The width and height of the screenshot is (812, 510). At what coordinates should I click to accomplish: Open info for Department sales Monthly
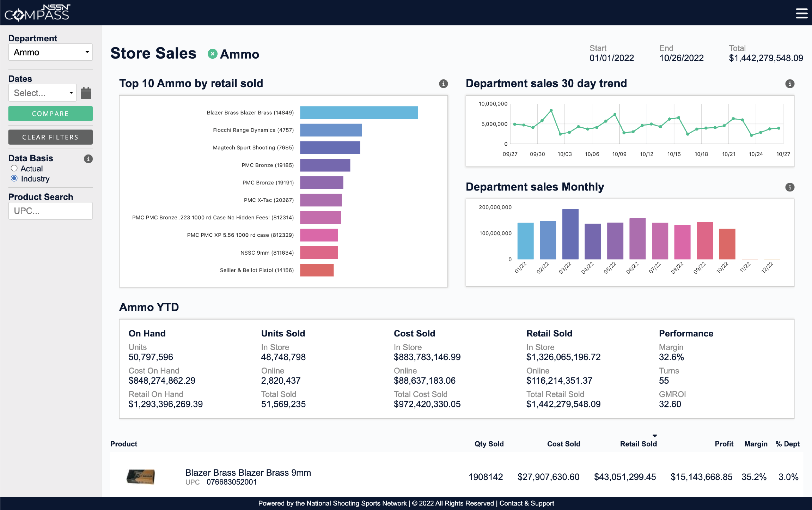click(790, 187)
